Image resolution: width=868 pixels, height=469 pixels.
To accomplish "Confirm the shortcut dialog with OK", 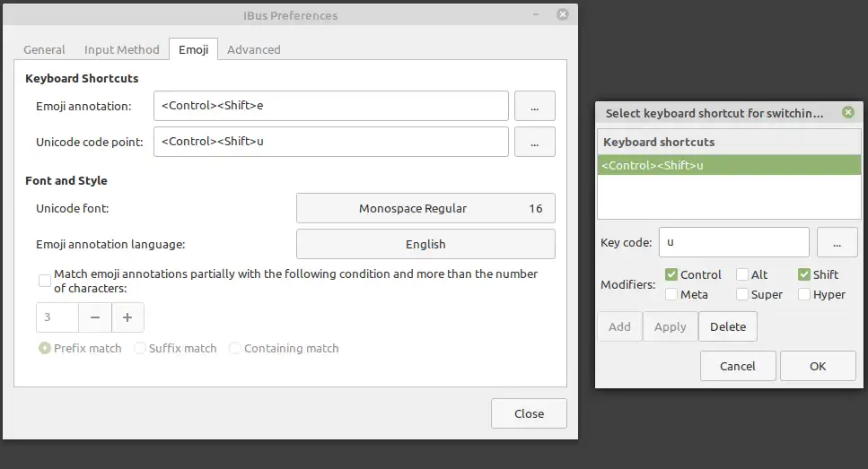I will (818, 366).
